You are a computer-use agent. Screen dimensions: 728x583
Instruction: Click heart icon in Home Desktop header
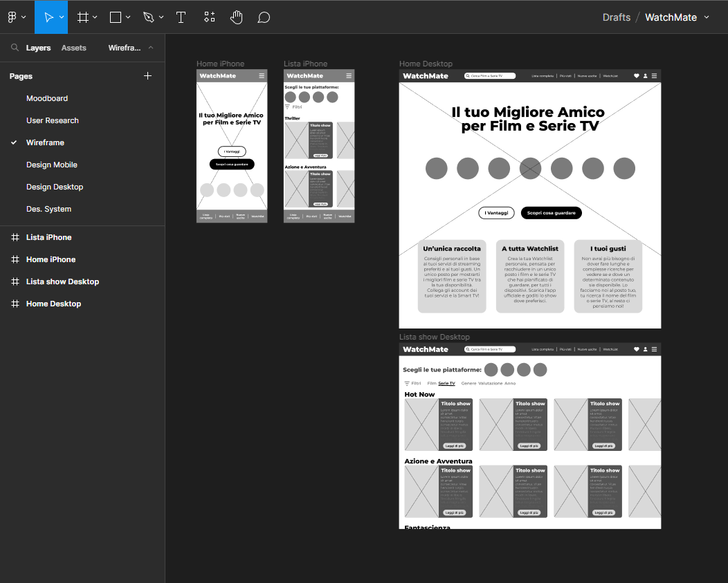[637, 75]
